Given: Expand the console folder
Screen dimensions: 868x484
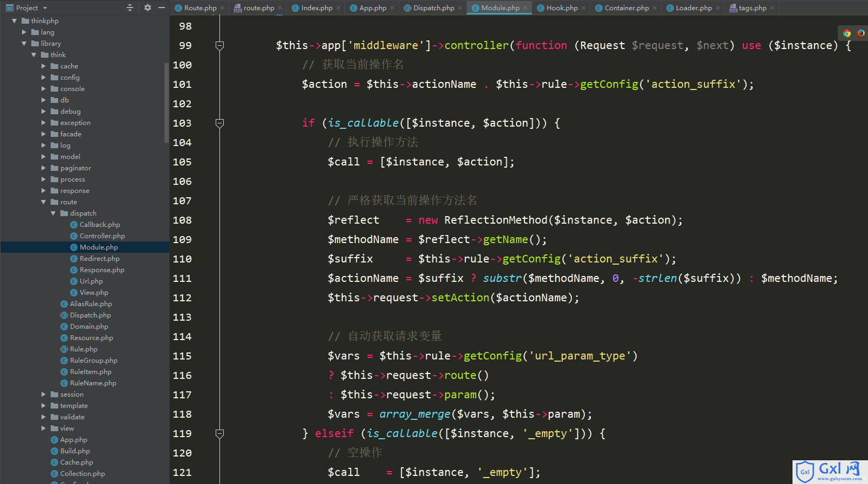Looking at the screenshot, I should pyautogui.click(x=43, y=89).
